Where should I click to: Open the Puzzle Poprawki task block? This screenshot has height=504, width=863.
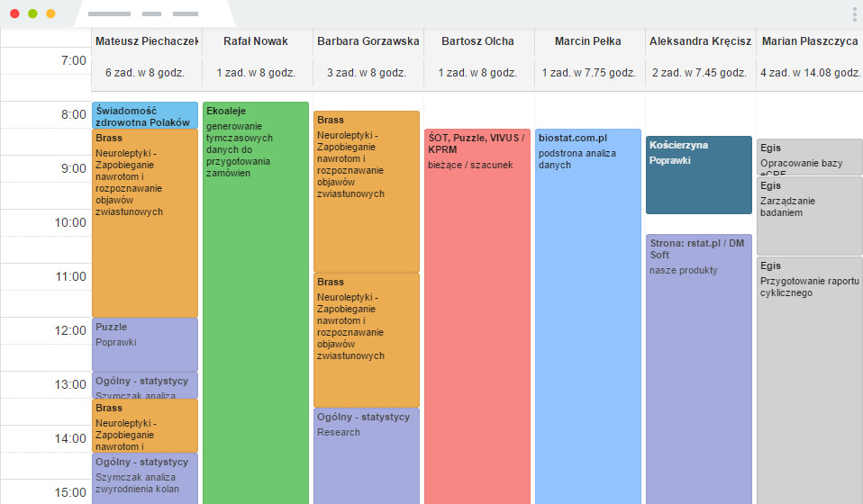pos(145,345)
